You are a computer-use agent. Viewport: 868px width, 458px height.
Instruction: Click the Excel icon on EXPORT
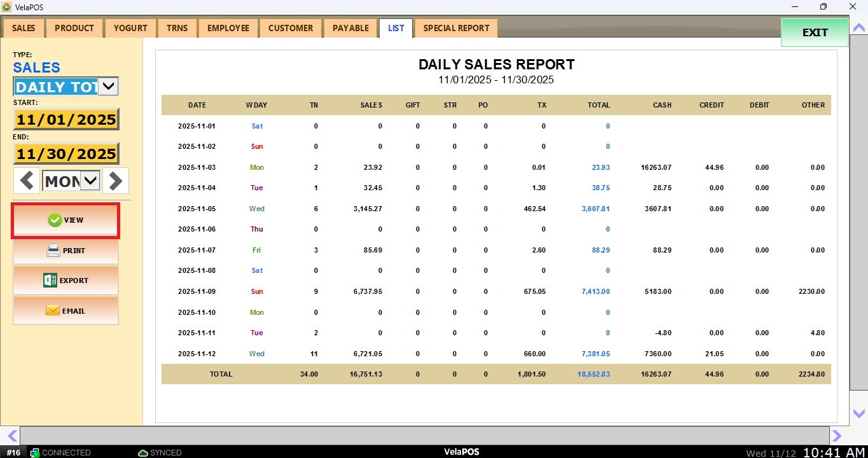coord(50,281)
